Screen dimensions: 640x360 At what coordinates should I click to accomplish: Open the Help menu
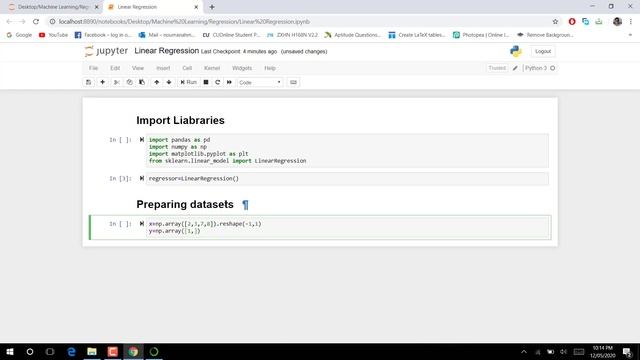(270, 68)
